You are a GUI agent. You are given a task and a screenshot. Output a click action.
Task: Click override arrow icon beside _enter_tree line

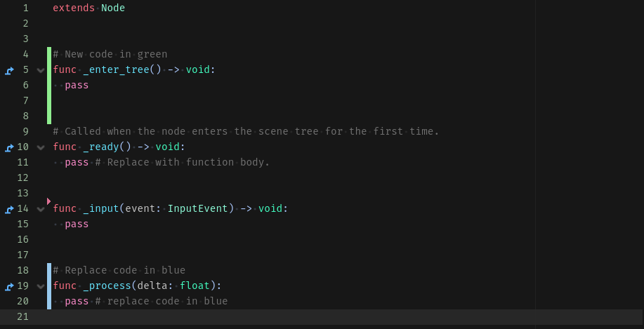point(9,71)
